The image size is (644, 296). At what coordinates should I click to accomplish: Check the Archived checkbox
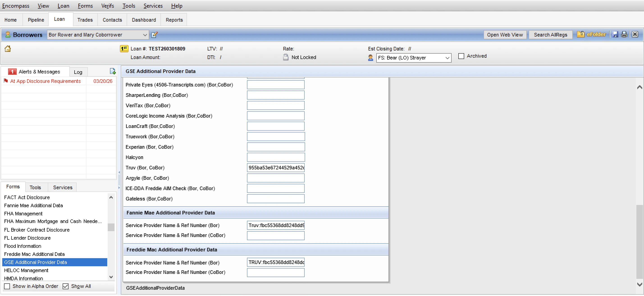click(461, 56)
